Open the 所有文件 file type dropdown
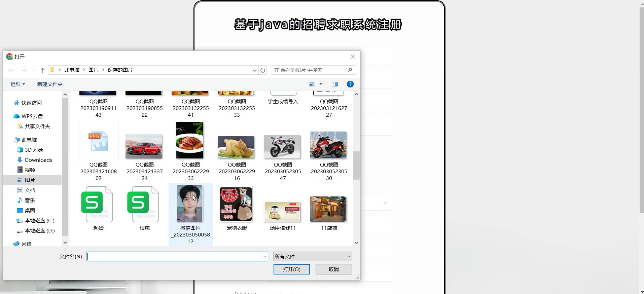This screenshot has height=294, width=644. (x=313, y=257)
